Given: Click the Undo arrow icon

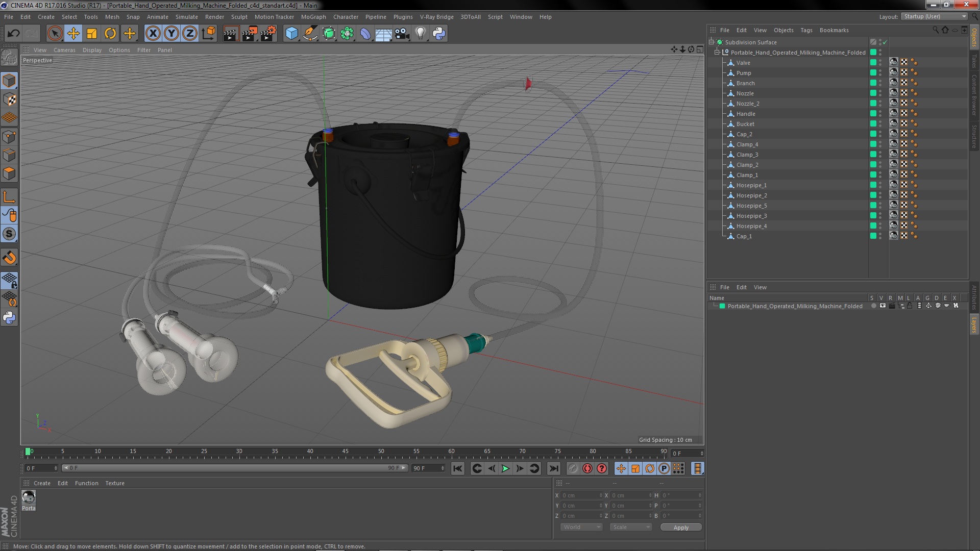Looking at the screenshot, I should pos(13,34).
